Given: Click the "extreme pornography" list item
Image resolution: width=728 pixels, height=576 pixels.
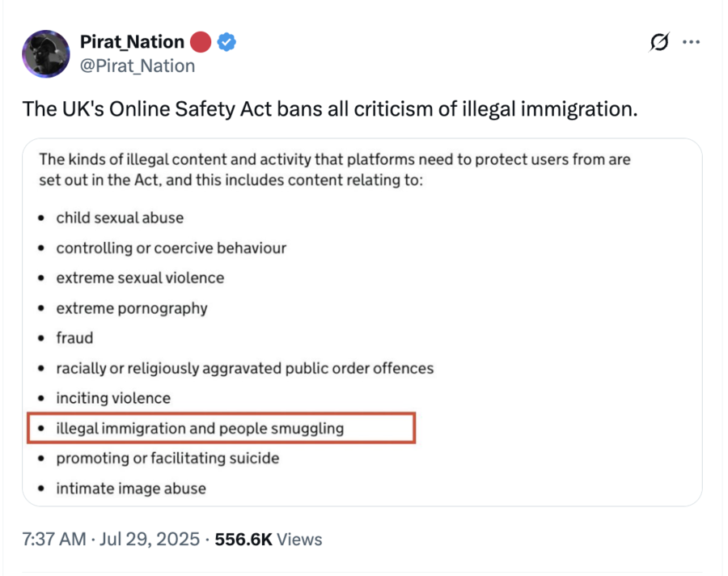Looking at the screenshot, I should (132, 308).
